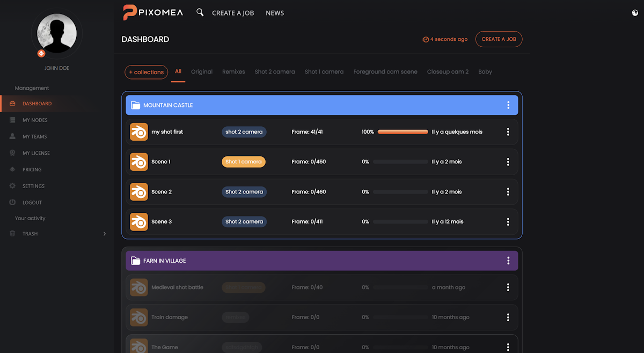The width and height of the screenshot is (644, 353).
Task: Expand the Trash chevron arrow
Action: tap(105, 234)
